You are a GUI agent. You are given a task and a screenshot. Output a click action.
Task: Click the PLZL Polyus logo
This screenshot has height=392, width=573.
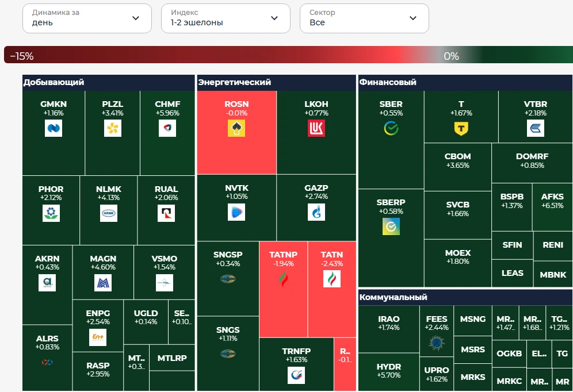coord(113,128)
